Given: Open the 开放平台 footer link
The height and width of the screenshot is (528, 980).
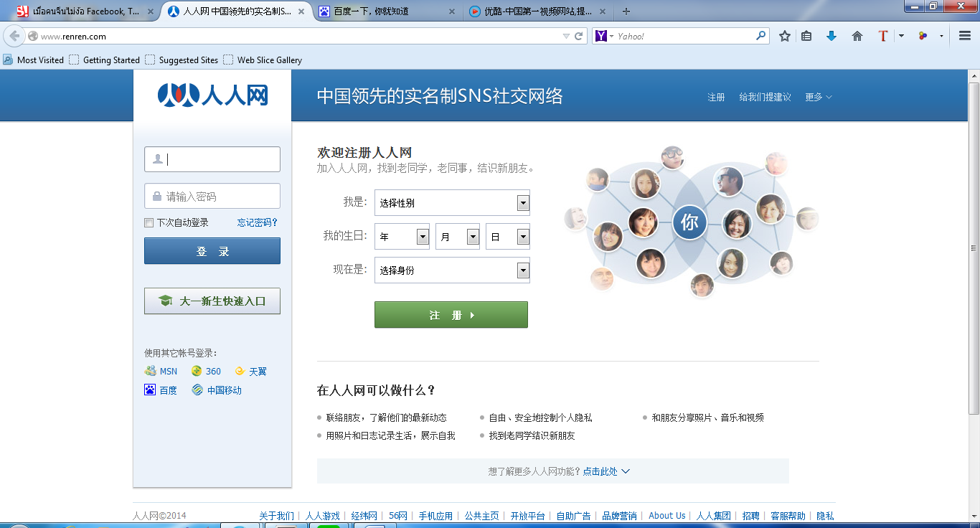Looking at the screenshot, I should pyautogui.click(x=528, y=516).
